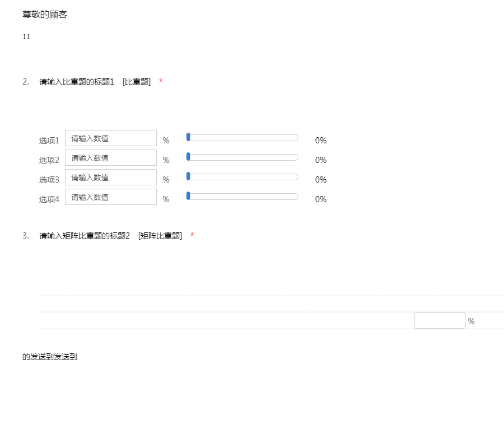Click the 选项3 option label
The width and height of the screenshot is (504, 448).
point(49,180)
